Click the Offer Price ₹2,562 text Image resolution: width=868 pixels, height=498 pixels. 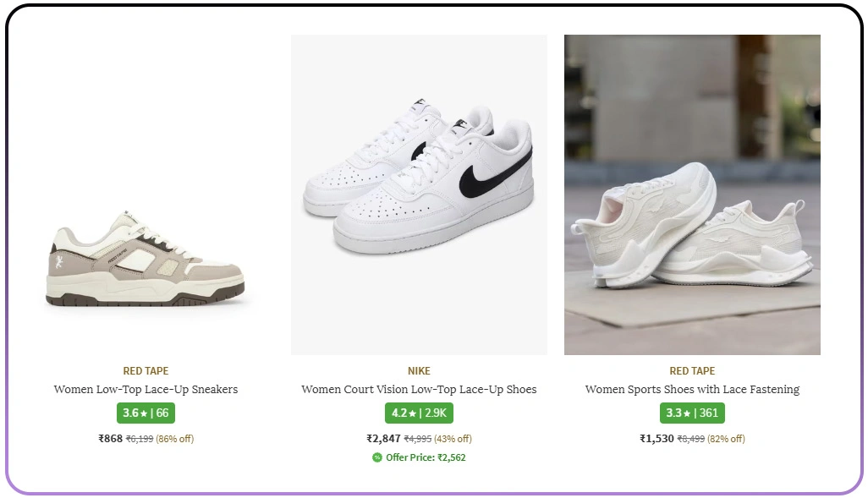click(426, 457)
